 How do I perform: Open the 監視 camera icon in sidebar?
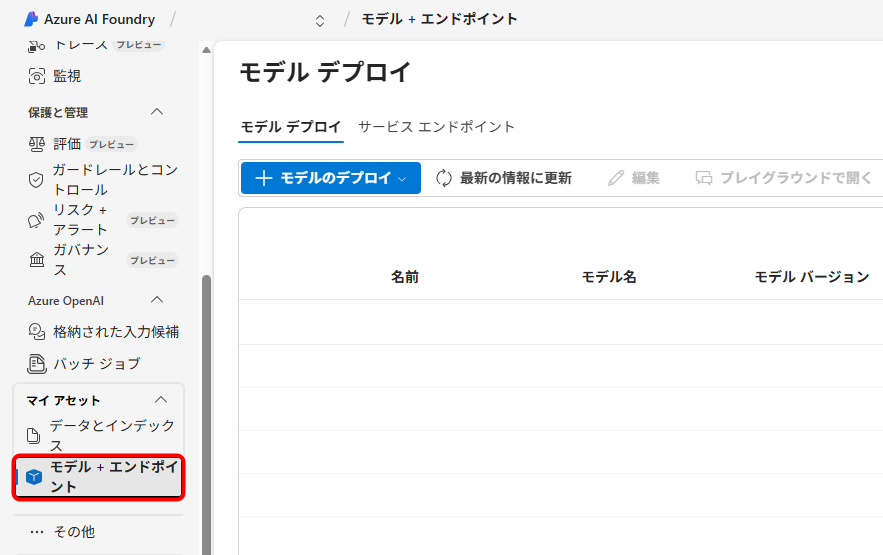pyautogui.click(x=37, y=76)
